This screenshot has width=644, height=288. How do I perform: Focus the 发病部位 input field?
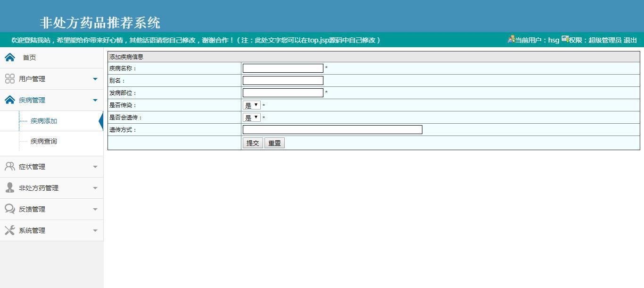pyautogui.click(x=283, y=93)
